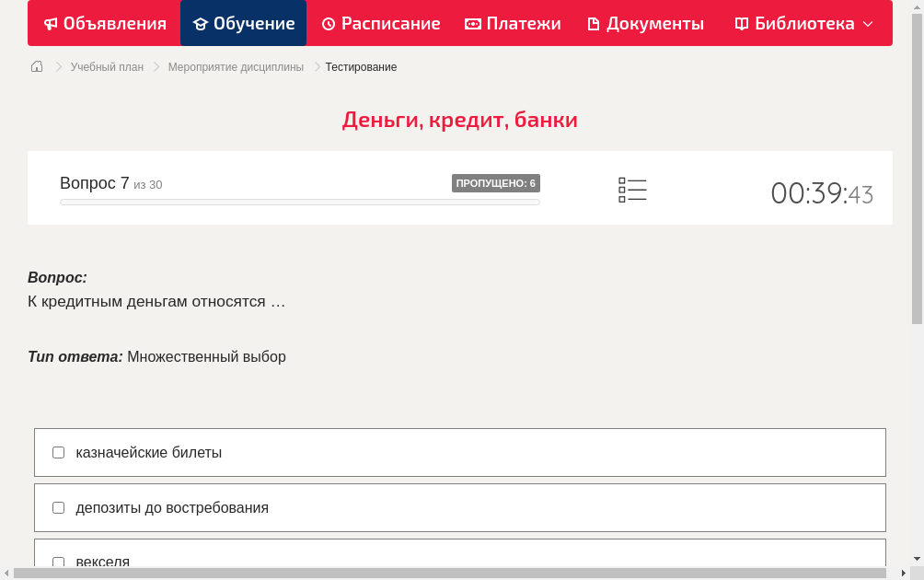This screenshot has height=580, width=924.
Task: Click the document icon on Документы
Action: point(595,23)
